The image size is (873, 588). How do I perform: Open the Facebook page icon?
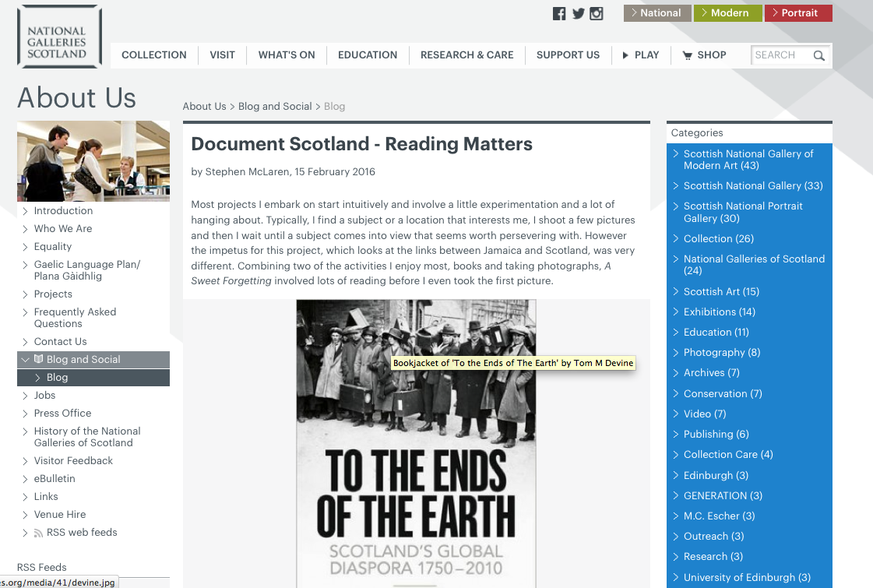click(x=559, y=13)
